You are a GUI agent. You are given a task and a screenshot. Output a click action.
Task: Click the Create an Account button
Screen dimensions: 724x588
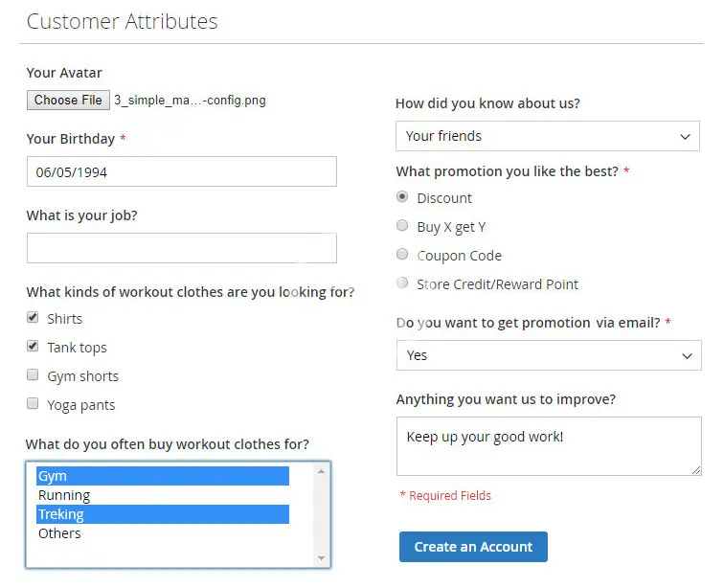[473, 547]
